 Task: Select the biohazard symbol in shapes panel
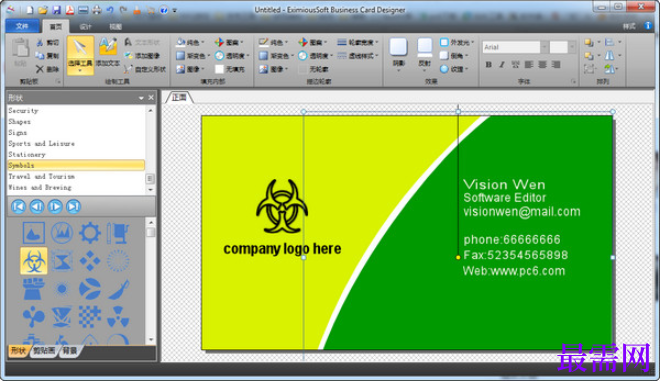(x=34, y=261)
